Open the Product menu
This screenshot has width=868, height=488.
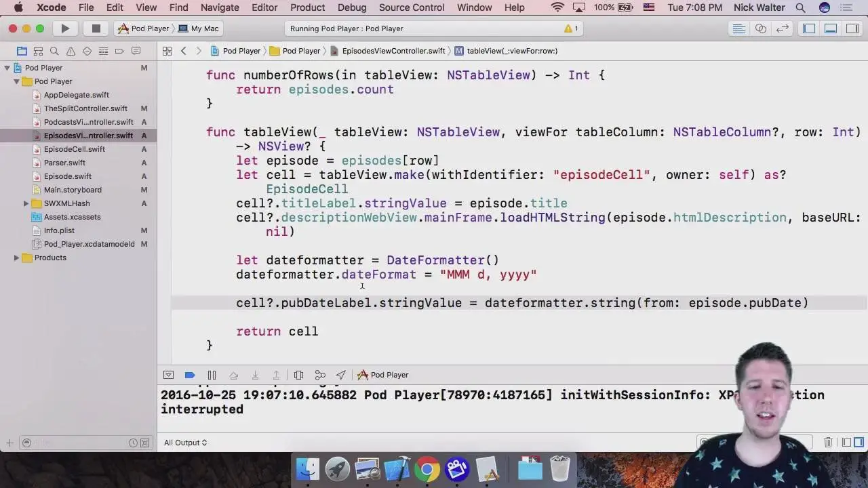click(x=308, y=7)
